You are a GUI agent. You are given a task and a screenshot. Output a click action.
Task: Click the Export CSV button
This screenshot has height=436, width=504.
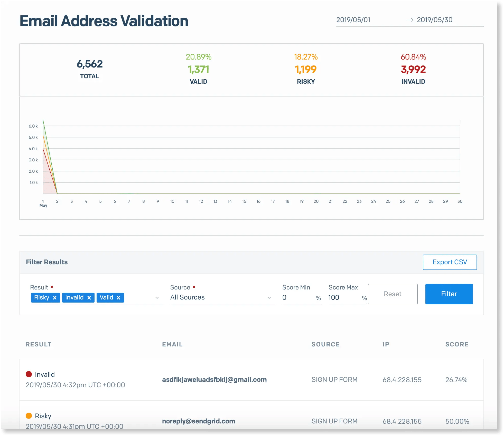tap(450, 262)
